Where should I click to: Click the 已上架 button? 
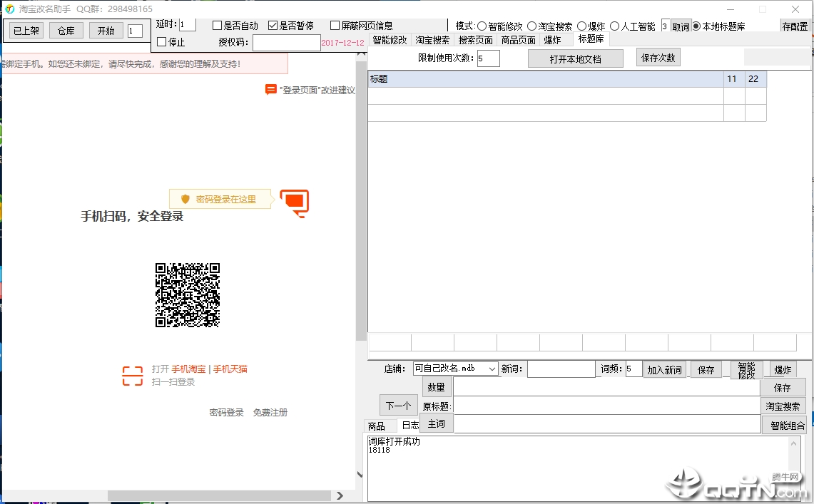(26, 31)
